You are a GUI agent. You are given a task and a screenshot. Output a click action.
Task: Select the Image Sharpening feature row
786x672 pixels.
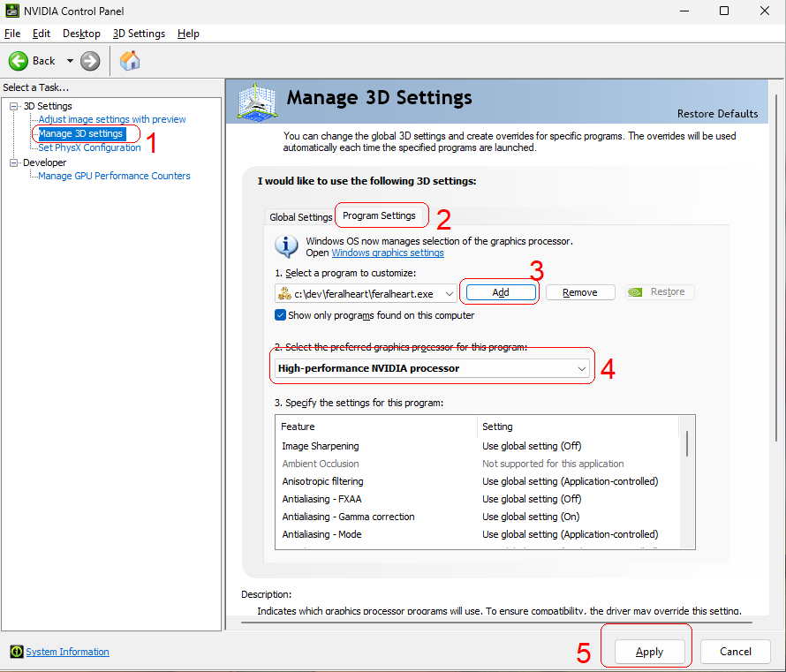477,446
